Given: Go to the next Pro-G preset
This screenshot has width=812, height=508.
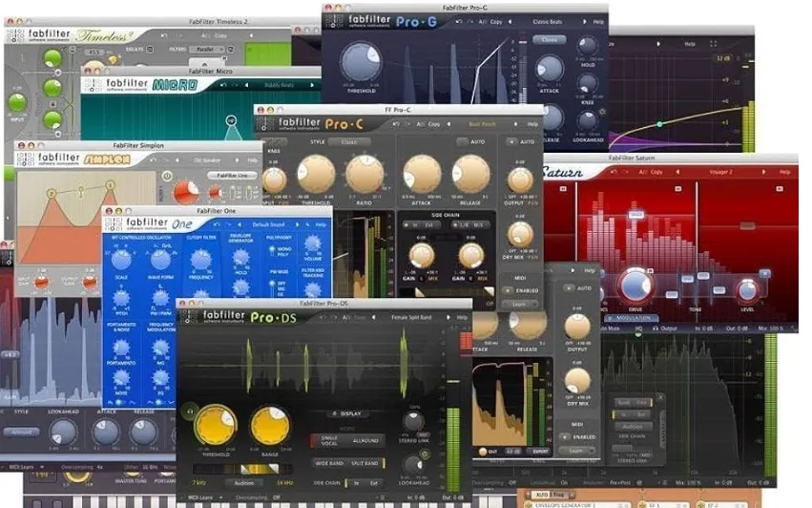Looking at the screenshot, I should pyautogui.click(x=584, y=22).
